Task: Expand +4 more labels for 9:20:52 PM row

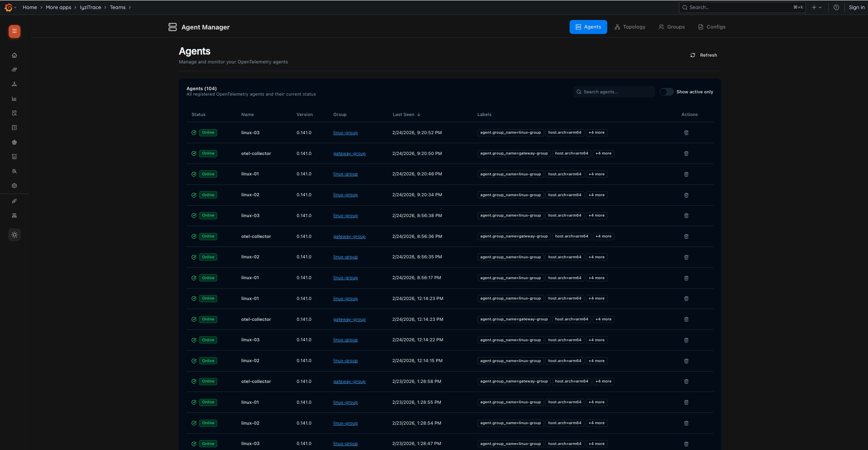Action: click(596, 133)
